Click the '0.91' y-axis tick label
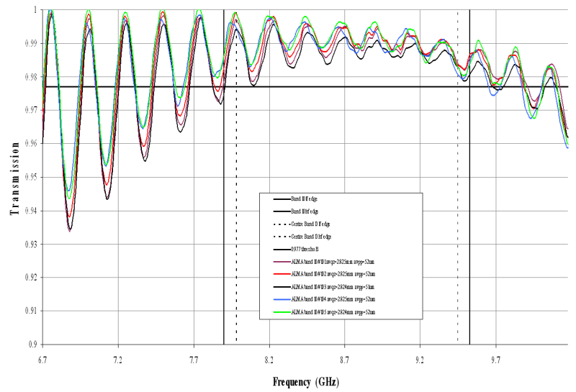The height and width of the screenshot is (392, 576). tap(31, 311)
